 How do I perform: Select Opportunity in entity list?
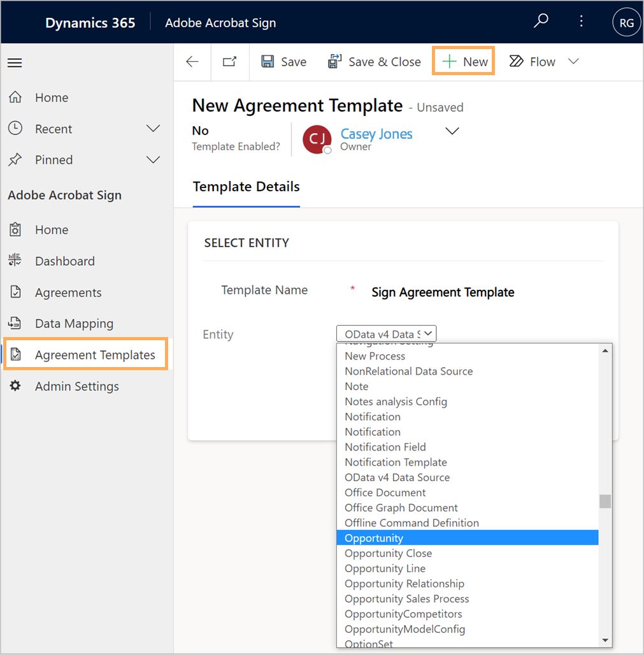pyautogui.click(x=468, y=538)
